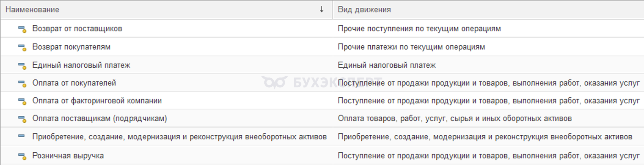Screen dimensions: 644x165
Task: Click the icon beside Возврат от поставщиков
Action: (22, 29)
